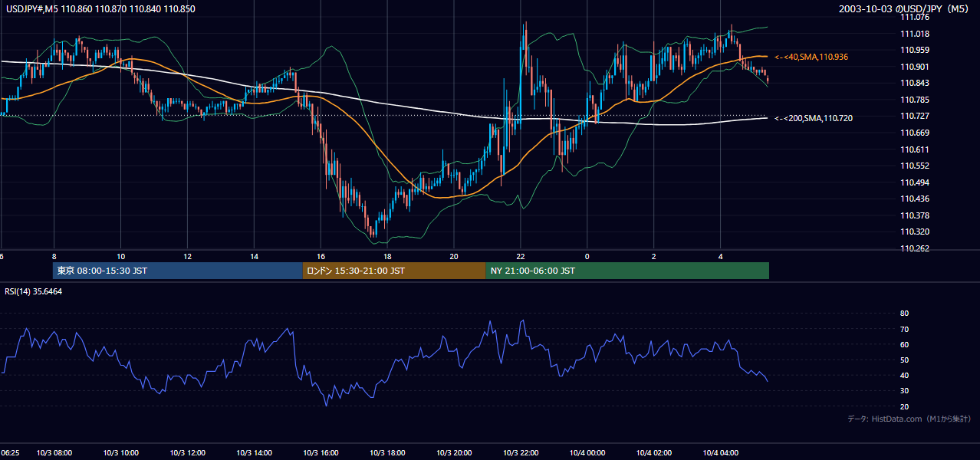Click RSI scale value 70
The height and width of the screenshot is (460, 980).
[904, 329]
